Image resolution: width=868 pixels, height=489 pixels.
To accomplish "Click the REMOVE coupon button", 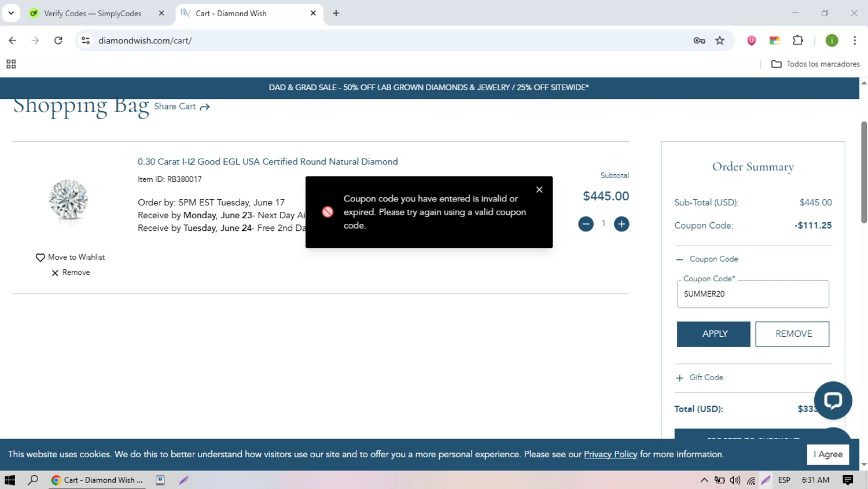I will (x=792, y=334).
